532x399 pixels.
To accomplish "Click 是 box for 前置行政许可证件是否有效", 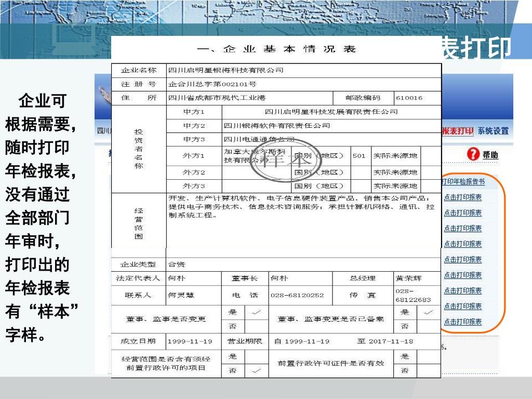I will [429, 356].
